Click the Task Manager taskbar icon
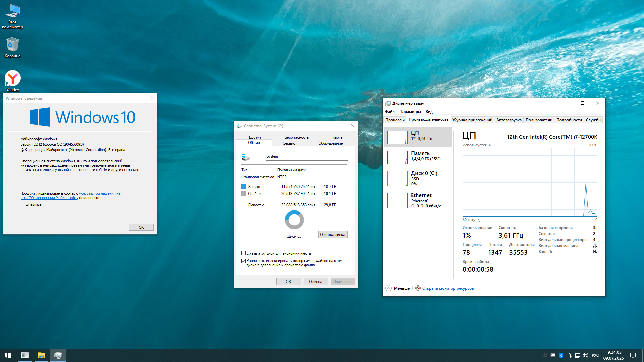This screenshot has width=644, height=362. coord(58,355)
